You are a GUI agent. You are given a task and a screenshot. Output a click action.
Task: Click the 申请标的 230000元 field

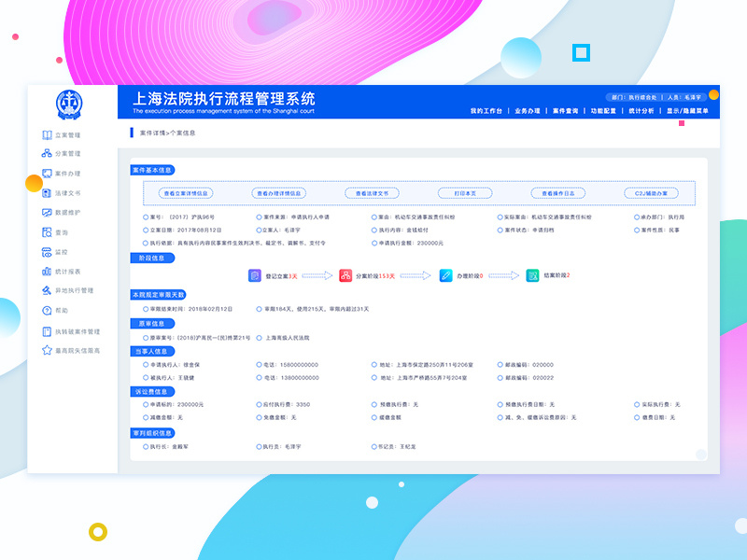174,404
